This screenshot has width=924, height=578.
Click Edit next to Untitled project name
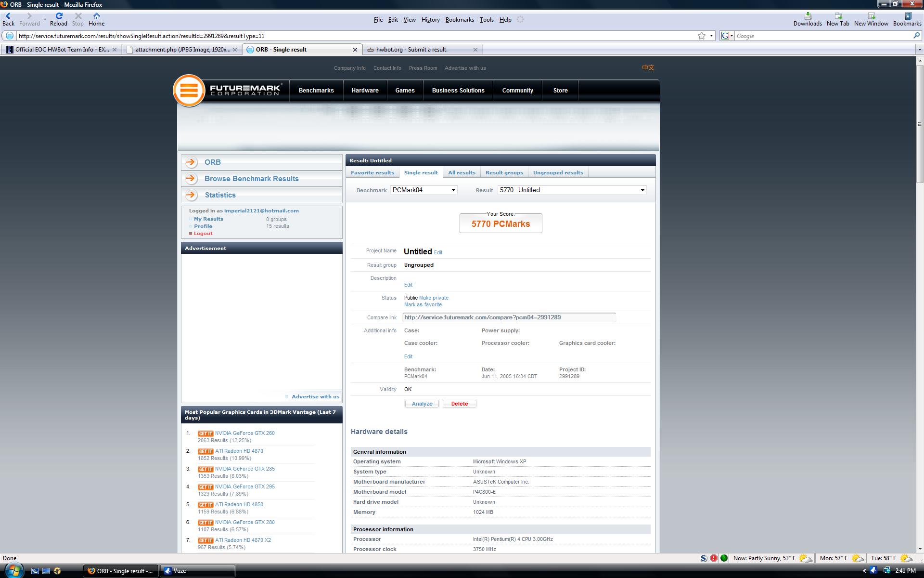[x=438, y=252]
